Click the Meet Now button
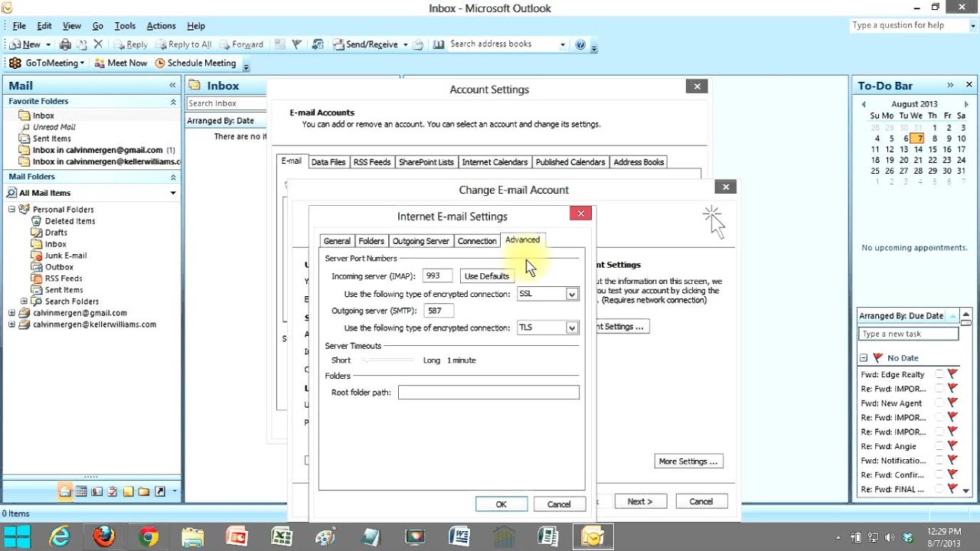Image resolution: width=980 pixels, height=551 pixels. point(121,63)
